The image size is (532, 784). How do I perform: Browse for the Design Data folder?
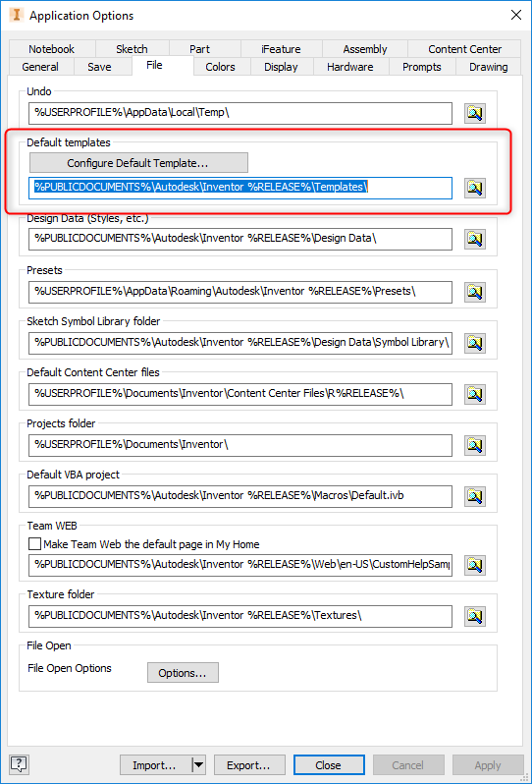[474, 239]
